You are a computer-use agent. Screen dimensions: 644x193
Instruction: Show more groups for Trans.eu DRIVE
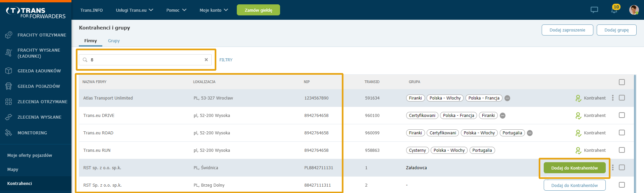click(x=503, y=116)
